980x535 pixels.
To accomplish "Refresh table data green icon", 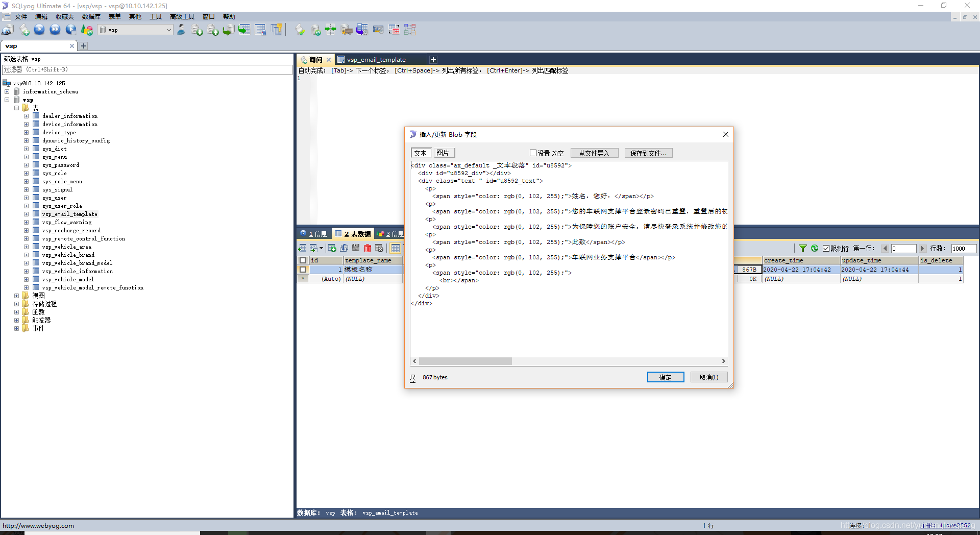I will click(x=815, y=248).
